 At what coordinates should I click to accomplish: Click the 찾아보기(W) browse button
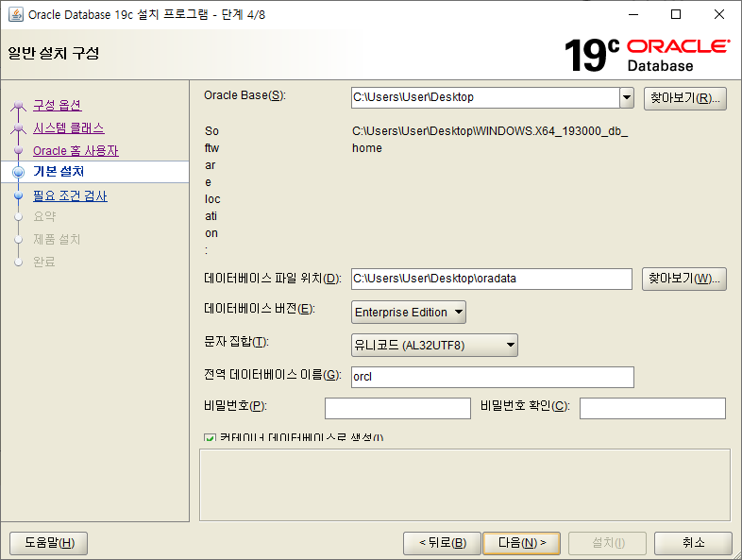click(683, 279)
